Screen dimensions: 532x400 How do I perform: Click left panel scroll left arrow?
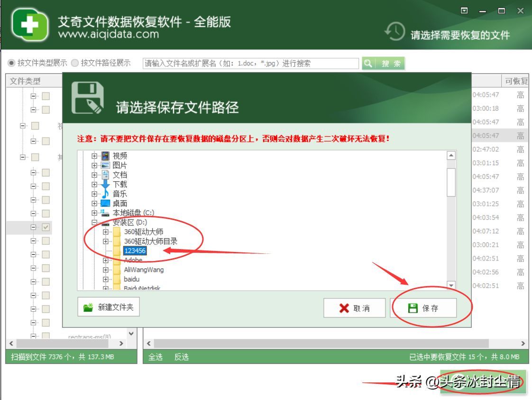click(x=11, y=343)
